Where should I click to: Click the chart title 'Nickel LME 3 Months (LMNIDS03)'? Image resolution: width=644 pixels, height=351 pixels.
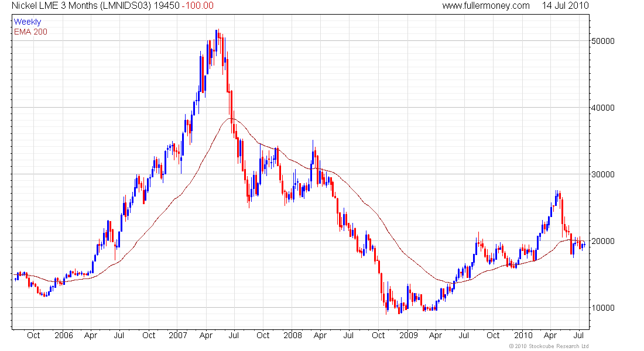pos(81,6)
